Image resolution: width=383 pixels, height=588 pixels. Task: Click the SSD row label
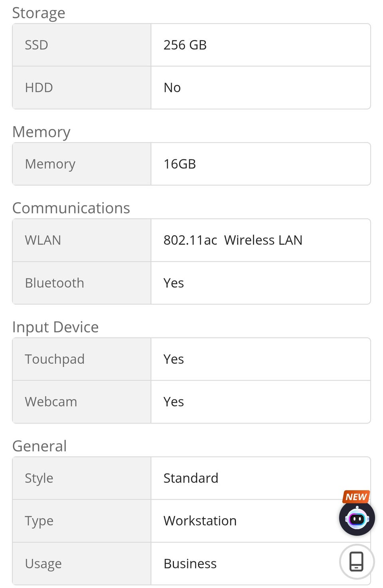36,45
